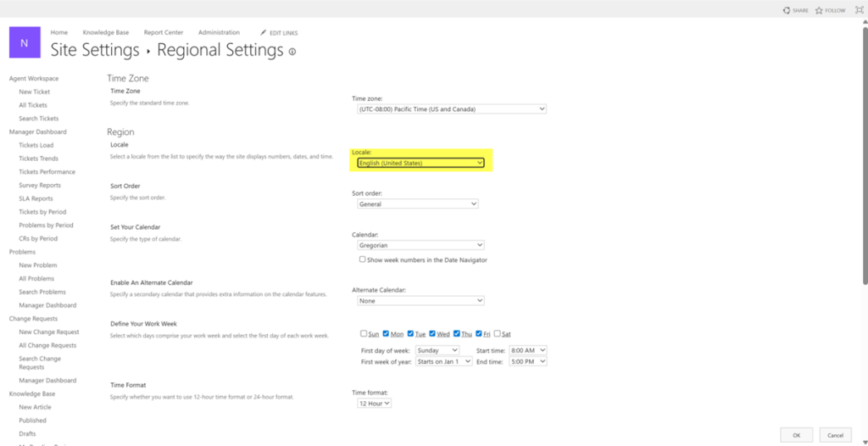
Task: Toggle the Sun work day checkbox
Action: point(364,333)
